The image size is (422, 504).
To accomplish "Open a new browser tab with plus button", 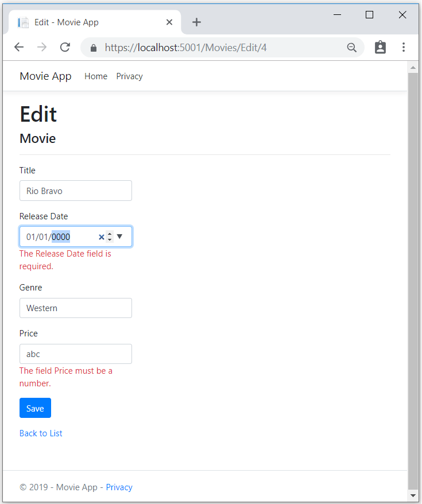I will click(196, 22).
